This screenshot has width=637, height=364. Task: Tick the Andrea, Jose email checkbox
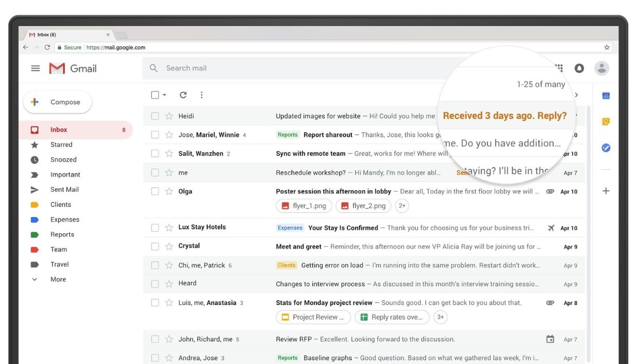(x=155, y=358)
